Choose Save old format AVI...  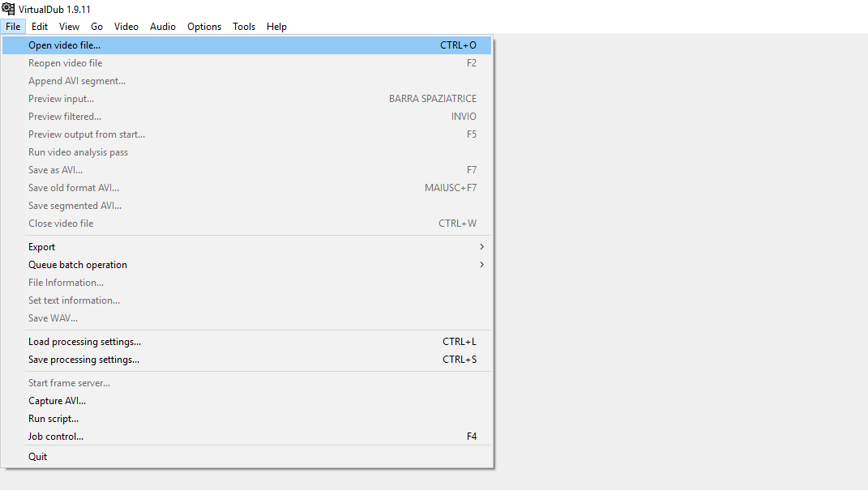tap(247, 188)
